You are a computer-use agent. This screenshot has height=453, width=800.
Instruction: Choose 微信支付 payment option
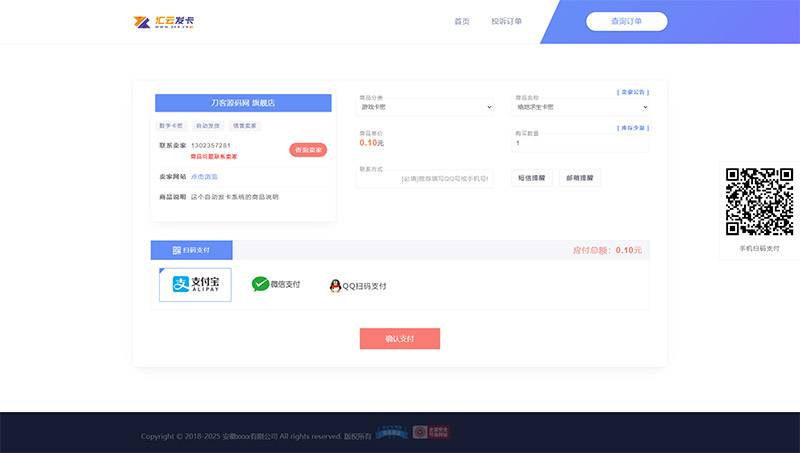coord(276,284)
